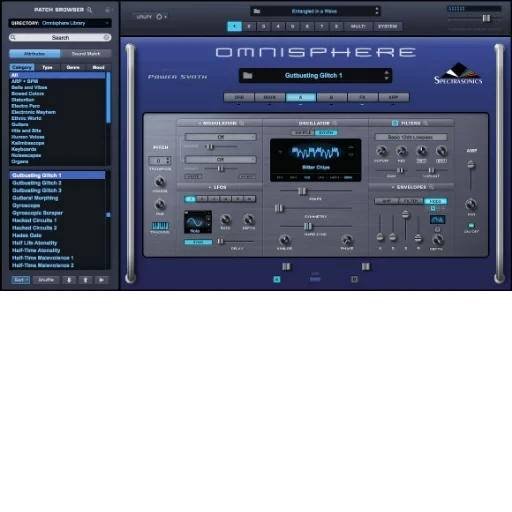The width and height of the screenshot is (512, 512).
Task: Select LFO number 1 button
Action: tap(190, 199)
